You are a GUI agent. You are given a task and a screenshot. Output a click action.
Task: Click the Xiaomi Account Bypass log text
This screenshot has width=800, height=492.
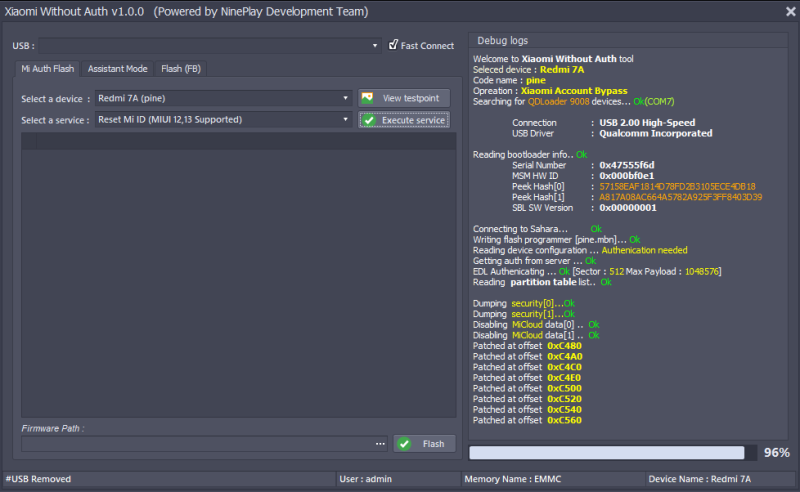tap(574, 91)
